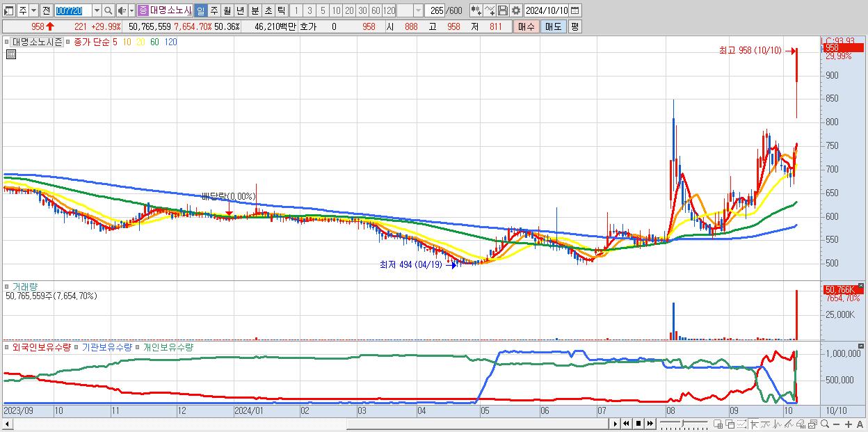The width and height of the screenshot is (868, 432).
Task: Click the date field 2024/10/10
Action: pyautogui.click(x=547, y=10)
